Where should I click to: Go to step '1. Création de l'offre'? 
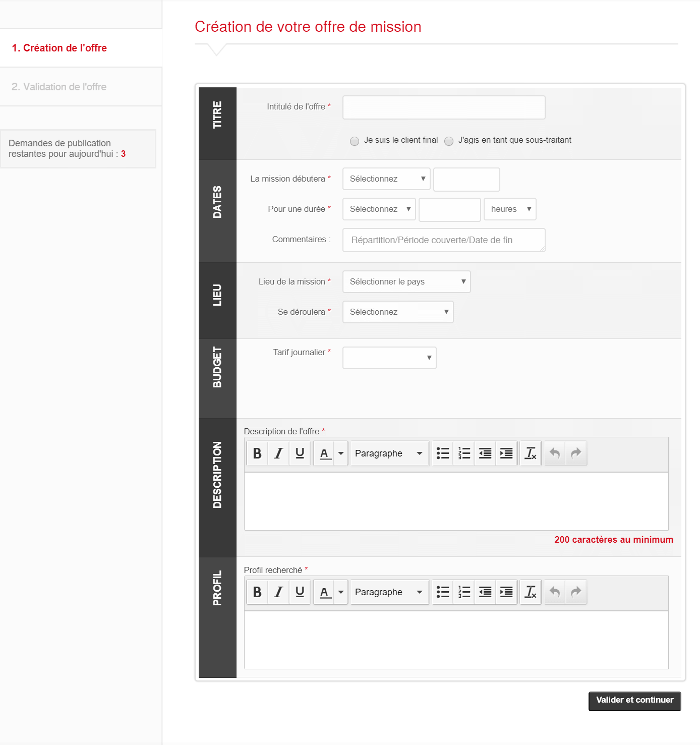tap(60, 48)
